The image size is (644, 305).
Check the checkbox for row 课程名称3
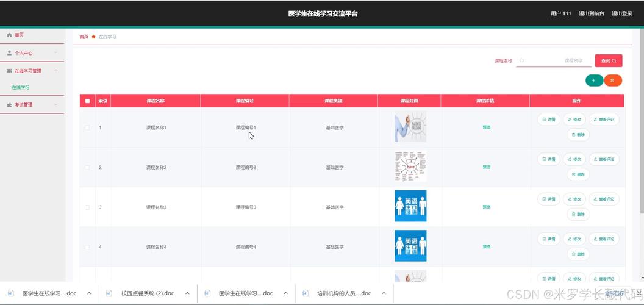[87, 207]
